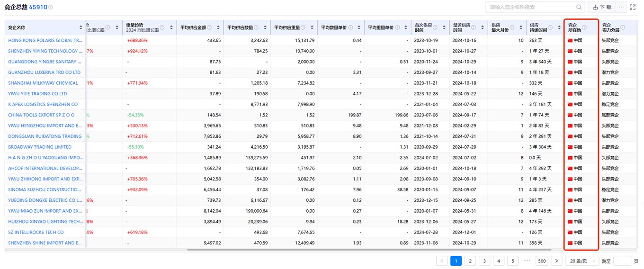Open the 20 条/页 page size dropdown

coord(582,260)
